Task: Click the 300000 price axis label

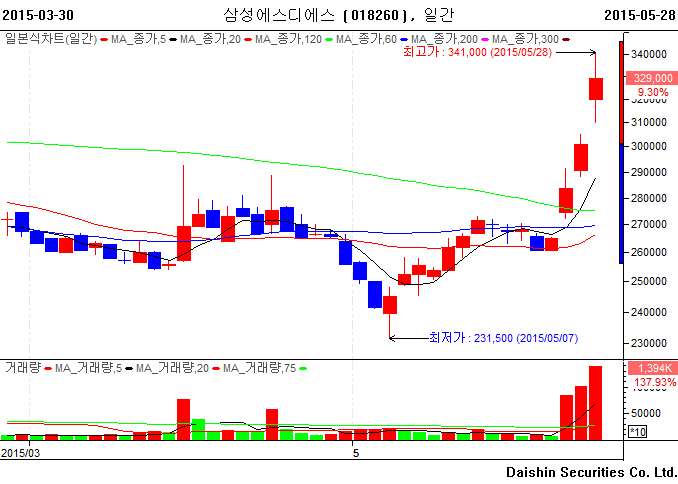Action: point(649,146)
